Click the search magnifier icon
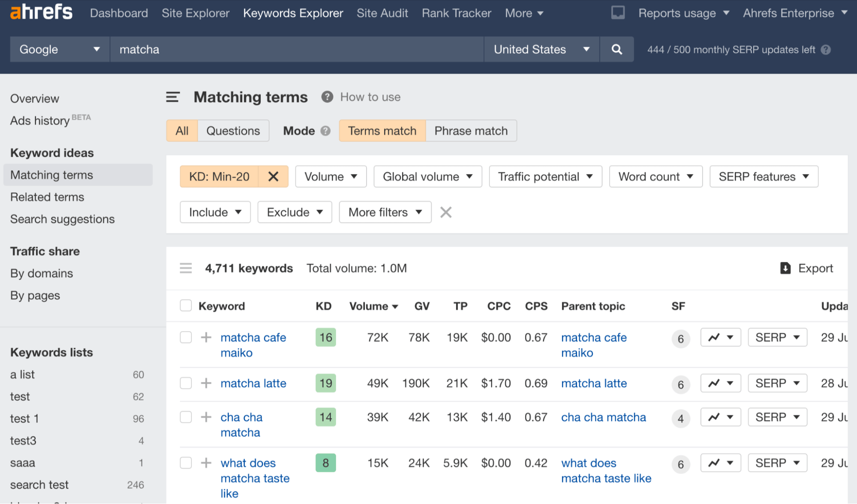Viewport: 857px width, 504px height. [x=616, y=49]
